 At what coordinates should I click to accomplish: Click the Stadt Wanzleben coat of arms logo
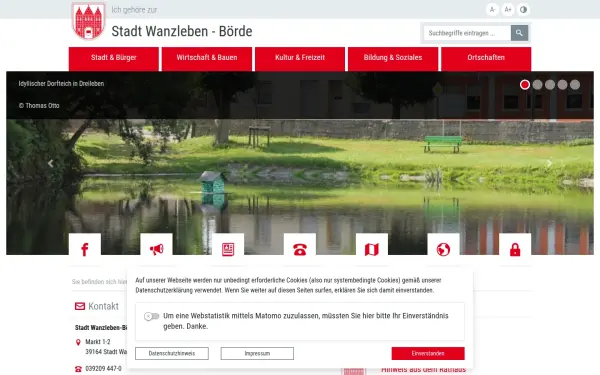point(88,21)
